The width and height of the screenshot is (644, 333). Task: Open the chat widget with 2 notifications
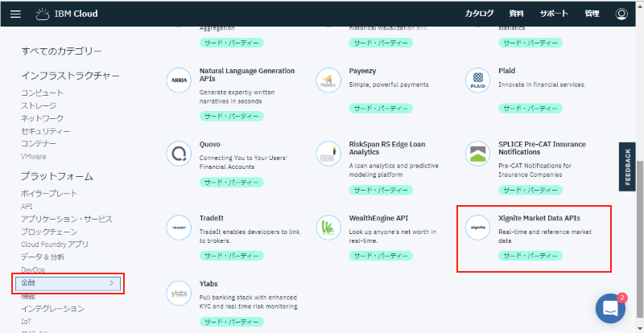(611, 308)
